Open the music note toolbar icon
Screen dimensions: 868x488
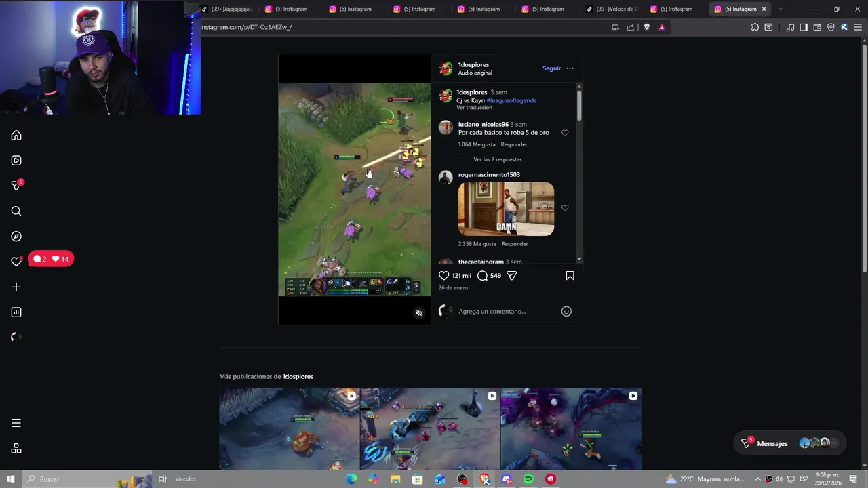point(790,27)
